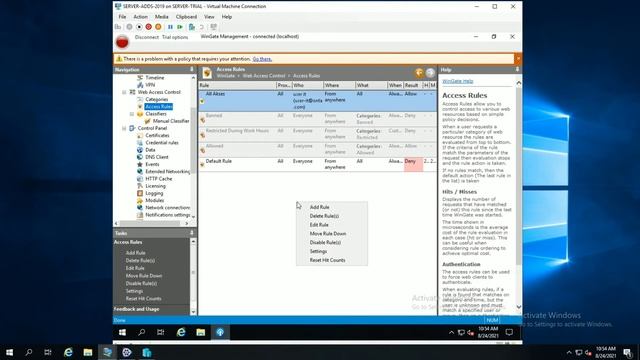Click the host Windows Start button

coord(9,352)
